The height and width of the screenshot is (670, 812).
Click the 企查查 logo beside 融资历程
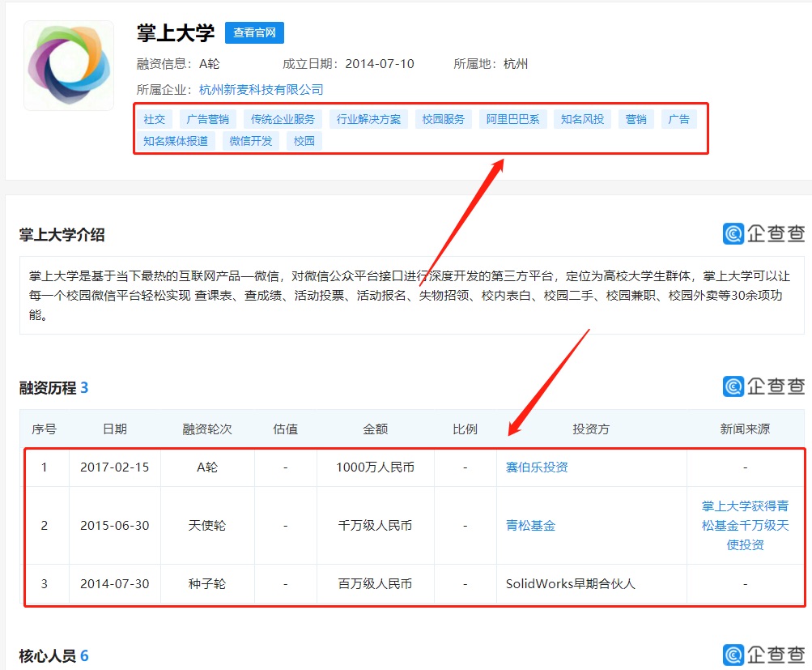763,387
